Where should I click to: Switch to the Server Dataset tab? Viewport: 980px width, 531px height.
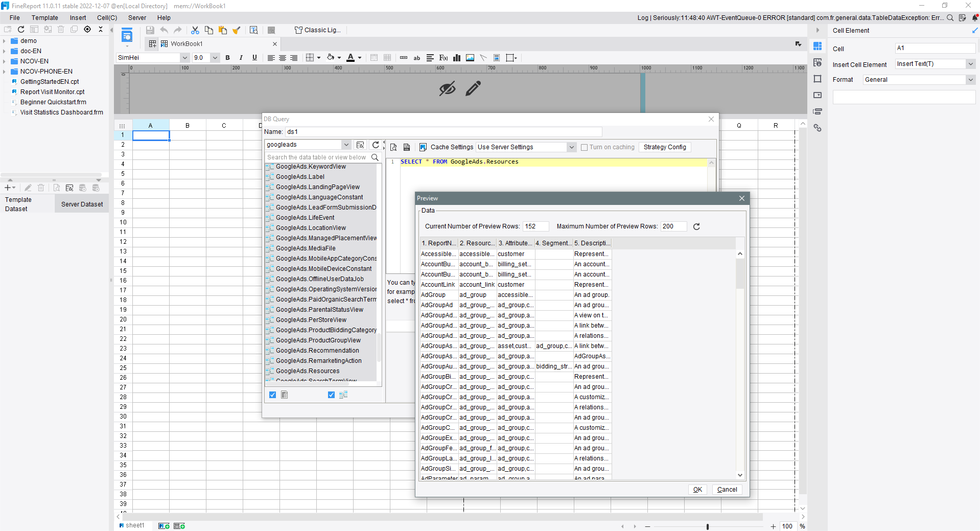click(82, 203)
